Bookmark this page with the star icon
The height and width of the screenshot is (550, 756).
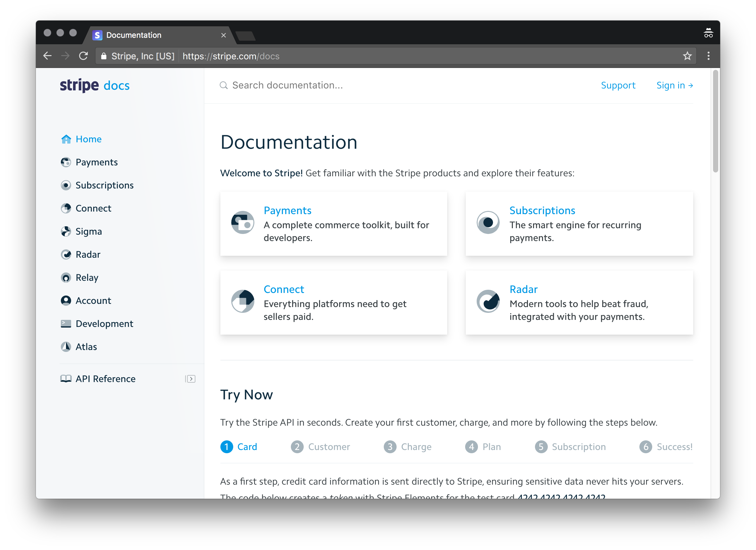click(687, 56)
